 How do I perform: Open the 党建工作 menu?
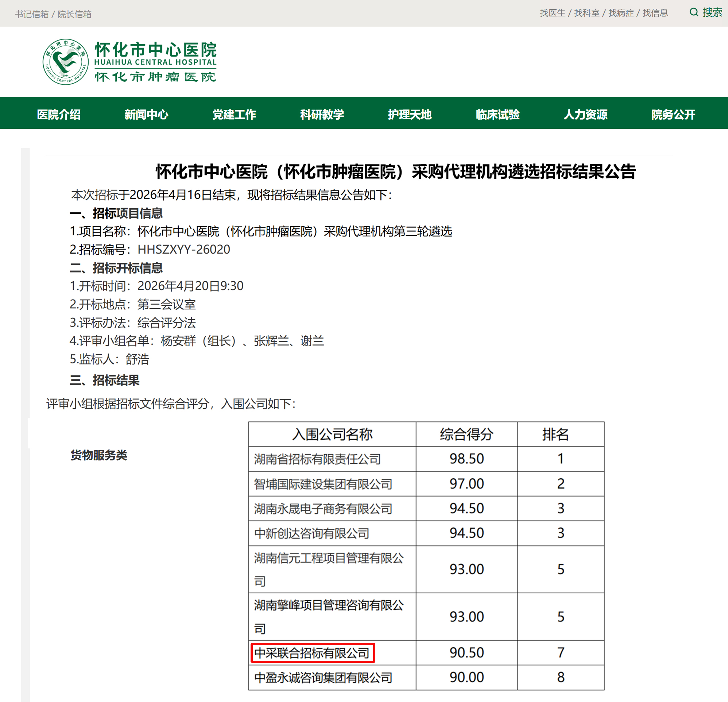pos(235,115)
